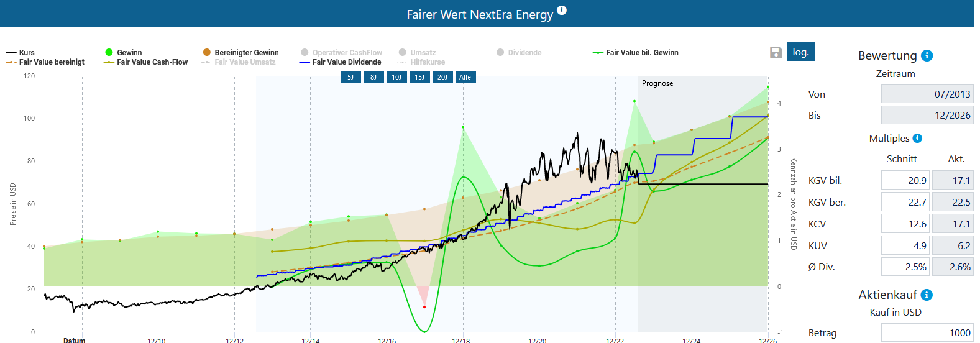Toggle Fair Value bereinigt legend entry
Screen dimensions: 980x343
pyautogui.click(x=45, y=62)
